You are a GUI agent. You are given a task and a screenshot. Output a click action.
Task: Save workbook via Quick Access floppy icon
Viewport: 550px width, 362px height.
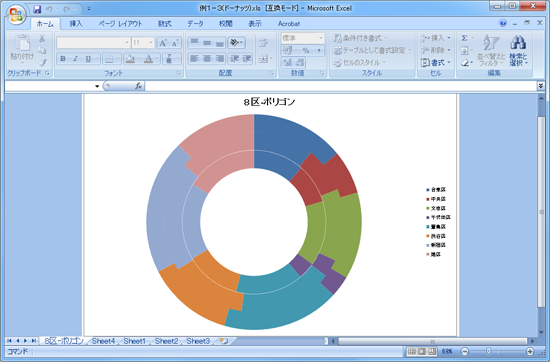click(x=37, y=9)
